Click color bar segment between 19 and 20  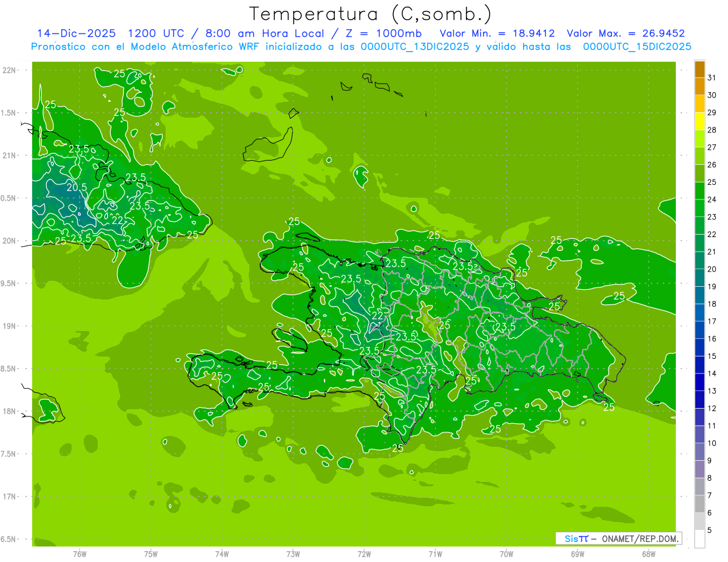(699, 278)
